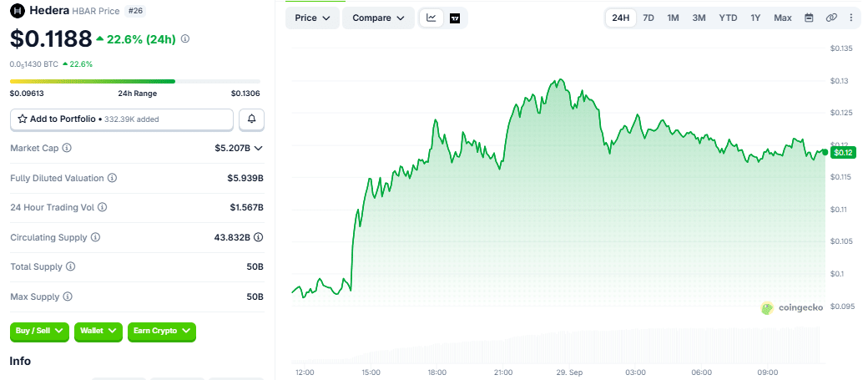Copy chart link using the link icon
The image size is (868, 380).
[831, 18]
